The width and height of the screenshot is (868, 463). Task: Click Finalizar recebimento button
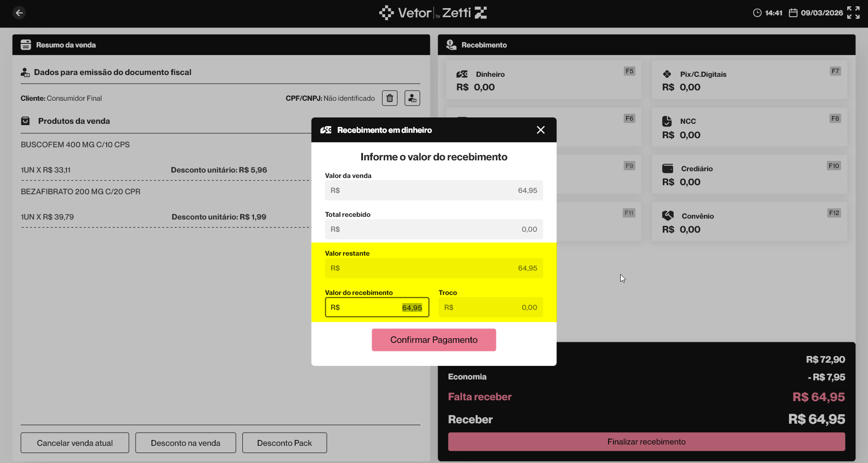click(646, 442)
